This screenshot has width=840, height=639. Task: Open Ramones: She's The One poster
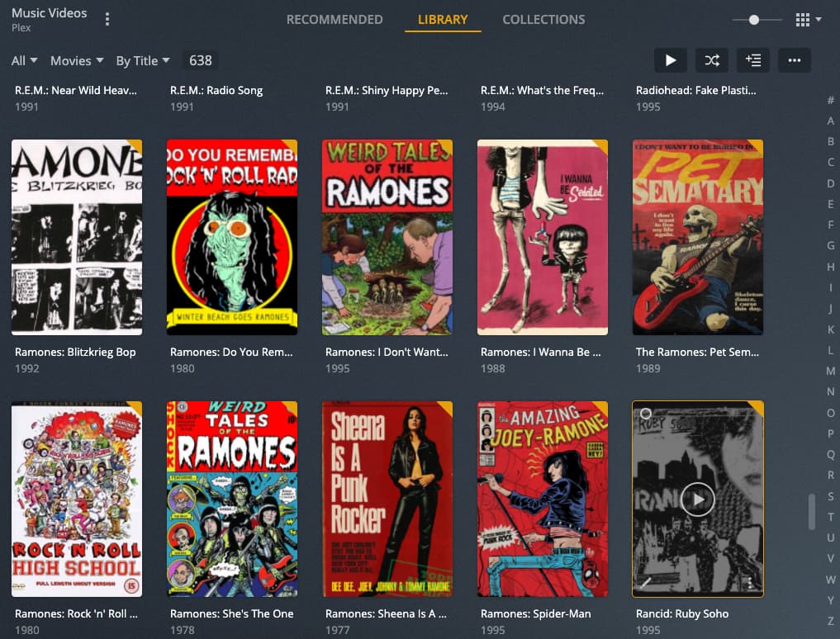232,499
